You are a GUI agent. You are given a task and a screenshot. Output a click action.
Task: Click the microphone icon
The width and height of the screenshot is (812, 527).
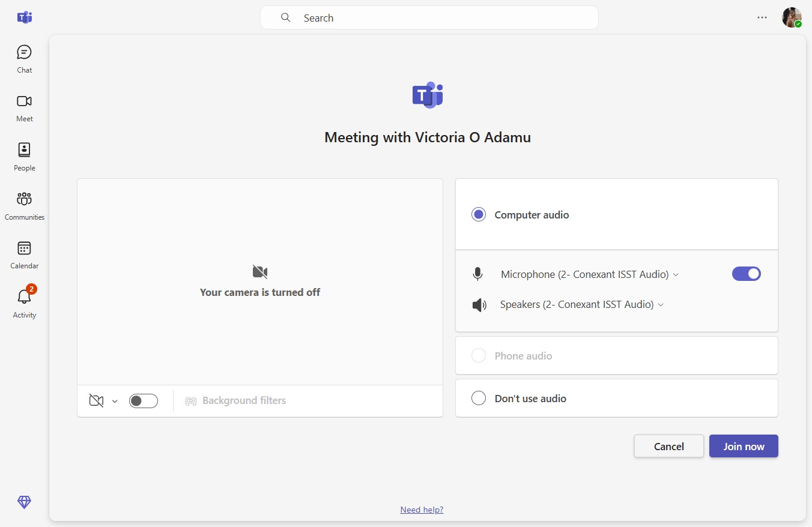pos(477,274)
